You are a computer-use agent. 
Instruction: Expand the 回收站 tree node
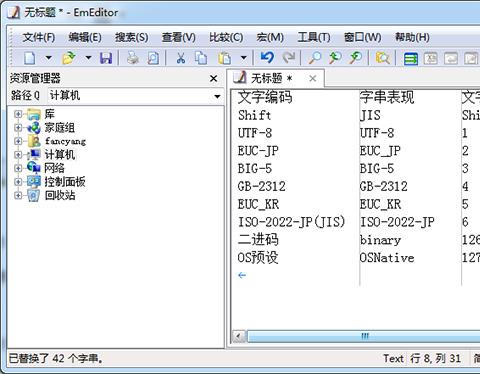(x=18, y=195)
